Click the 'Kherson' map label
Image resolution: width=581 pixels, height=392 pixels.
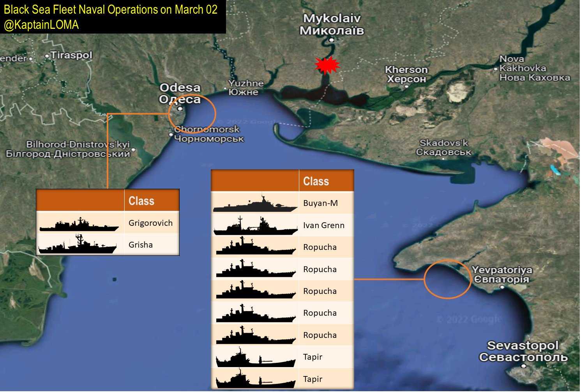click(406, 70)
